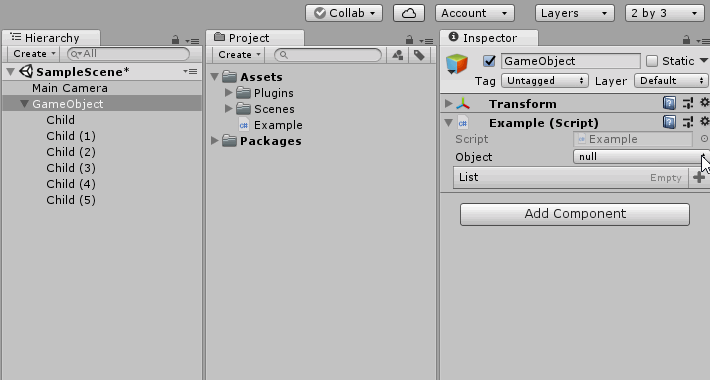Toggle the GameObject active checkbox
Screen dimensions: 710x380
tap(489, 61)
